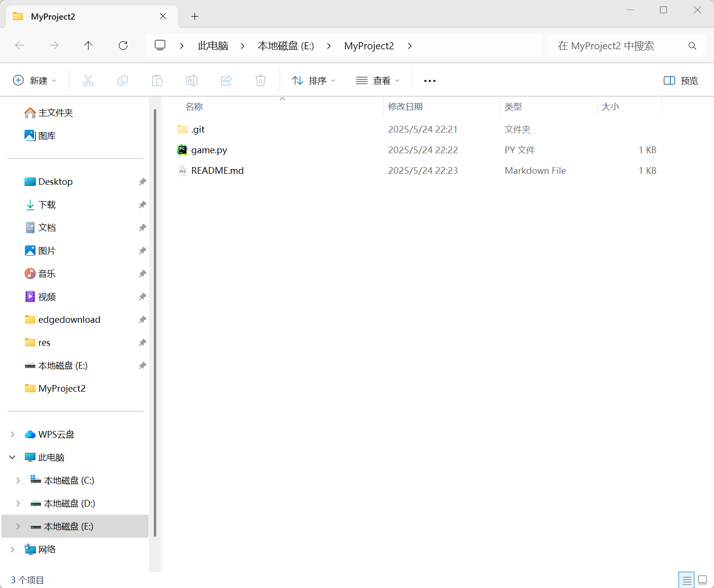Unpin Desktop via its pin icon
Viewport: 714px width, 588px height.
coord(142,181)
